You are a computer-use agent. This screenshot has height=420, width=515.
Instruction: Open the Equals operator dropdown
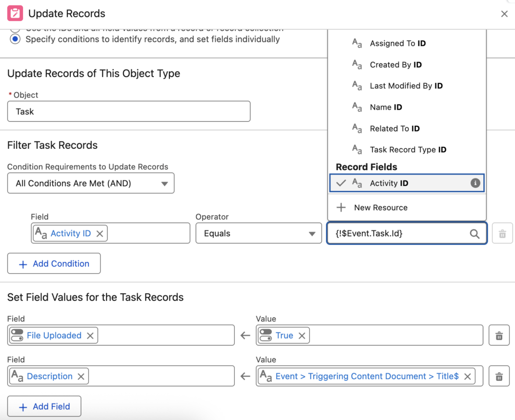point(259,234)
